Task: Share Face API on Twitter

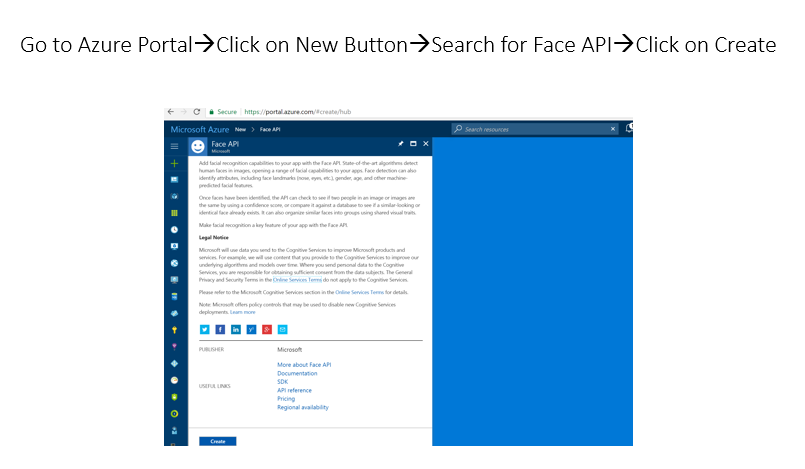Action: 205,329
